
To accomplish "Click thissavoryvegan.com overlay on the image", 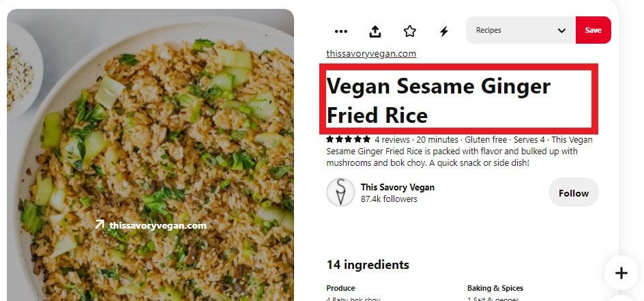I will (158, 225).
